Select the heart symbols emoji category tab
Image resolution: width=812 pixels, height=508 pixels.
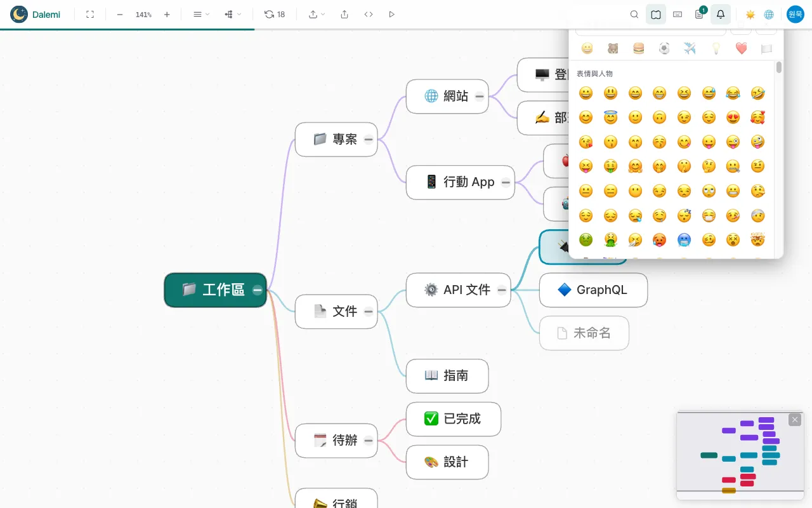(741, 48)
